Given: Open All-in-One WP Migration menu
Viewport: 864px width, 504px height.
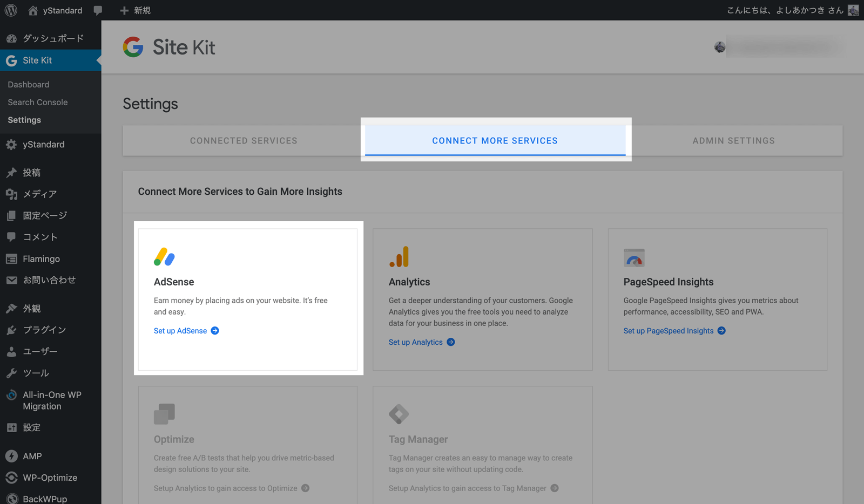Looking at the screenshot, I should (x=51, y=400).
